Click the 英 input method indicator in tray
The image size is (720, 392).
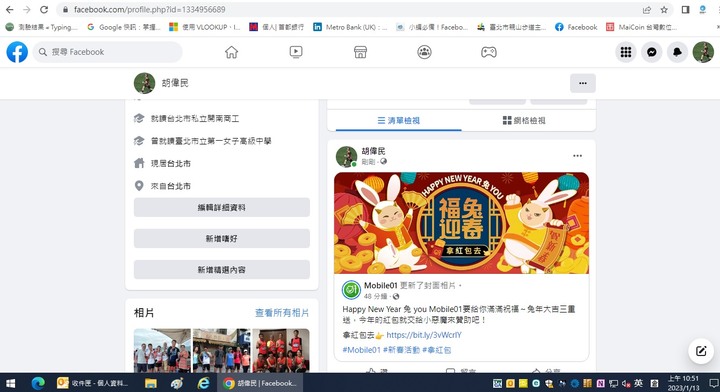(638, 383)
